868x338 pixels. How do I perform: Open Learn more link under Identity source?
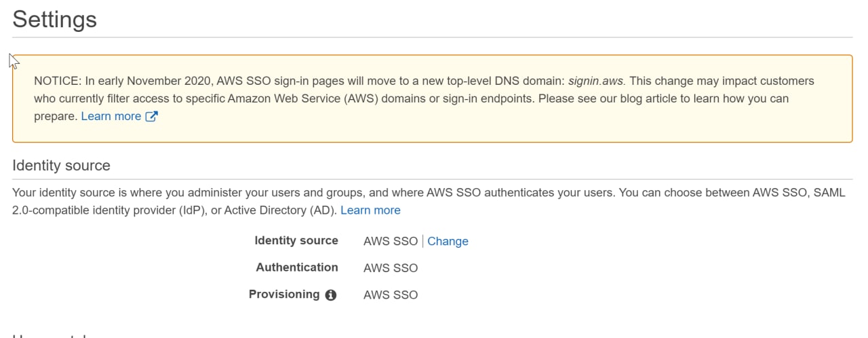[x=370, y=210]
